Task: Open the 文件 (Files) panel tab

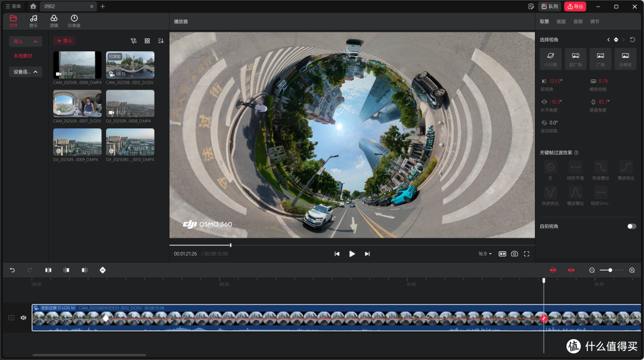Action: (x=13, y=21)
